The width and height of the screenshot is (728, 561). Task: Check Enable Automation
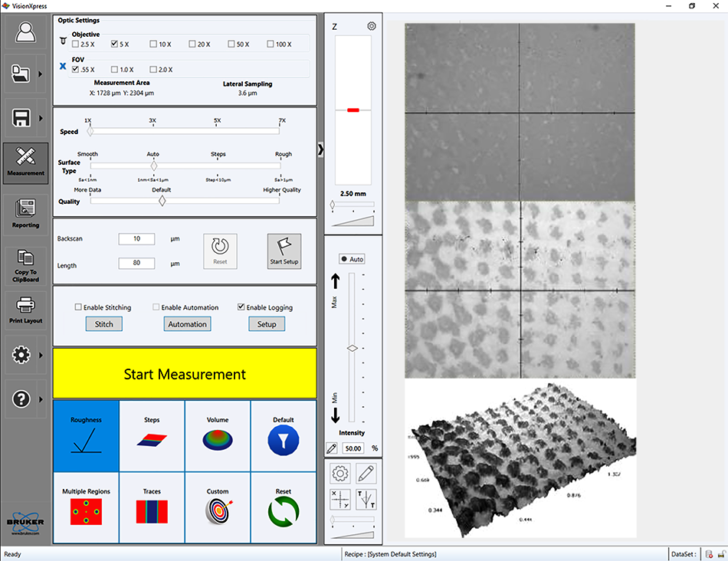[x=156, y=307]
